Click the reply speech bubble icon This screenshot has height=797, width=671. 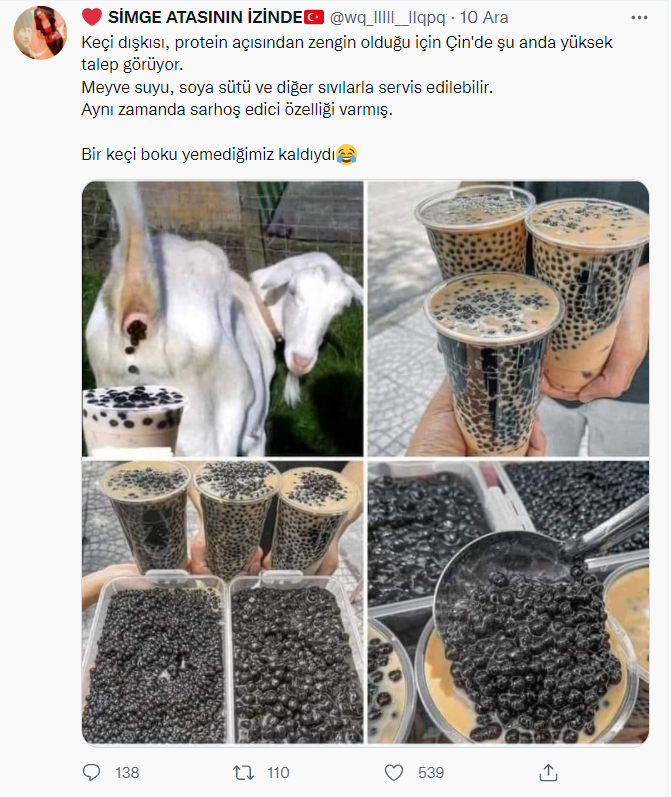click(92, 772)
